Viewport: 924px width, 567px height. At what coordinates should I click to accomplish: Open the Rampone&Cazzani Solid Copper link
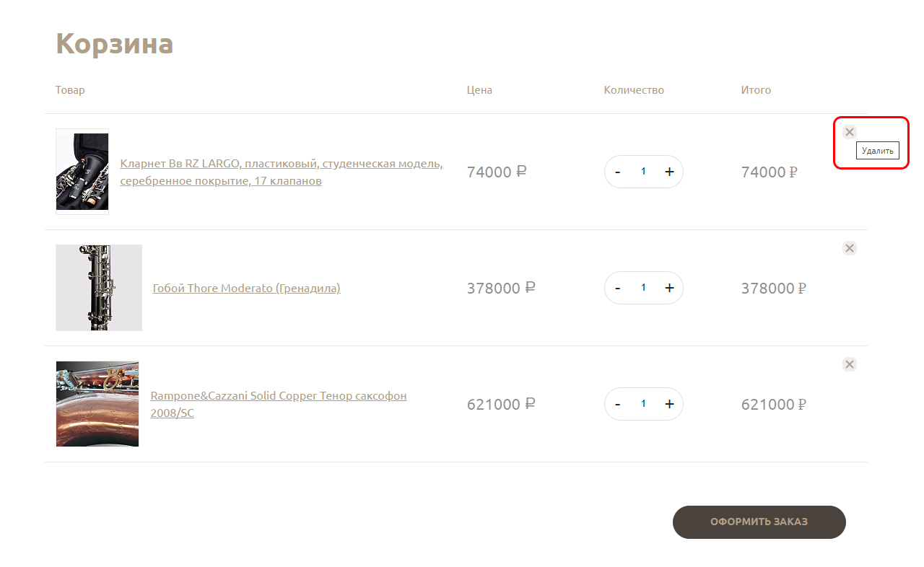coord(278,396)
